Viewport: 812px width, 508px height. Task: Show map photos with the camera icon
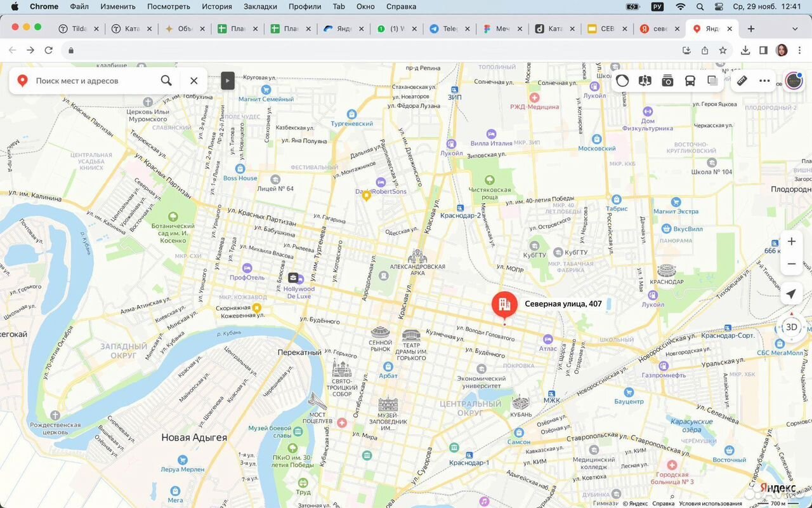[x=667, y=81]
